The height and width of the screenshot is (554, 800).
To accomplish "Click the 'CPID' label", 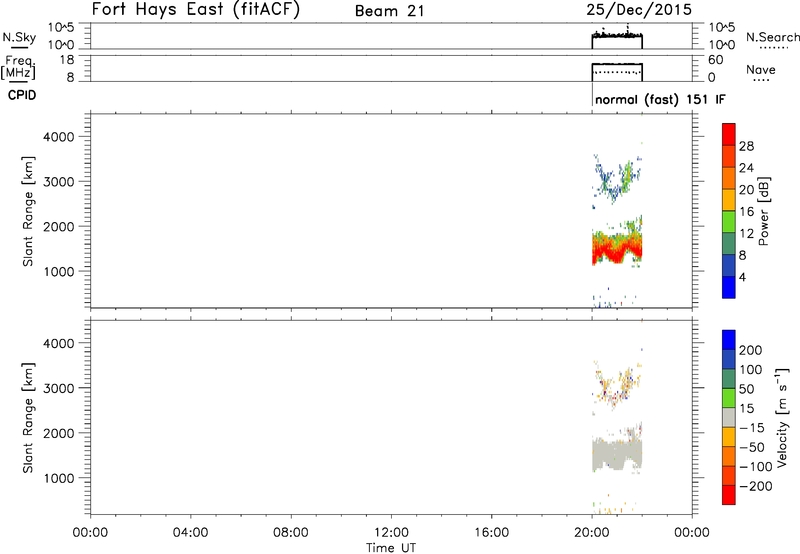I will click(x=22, y=95).
